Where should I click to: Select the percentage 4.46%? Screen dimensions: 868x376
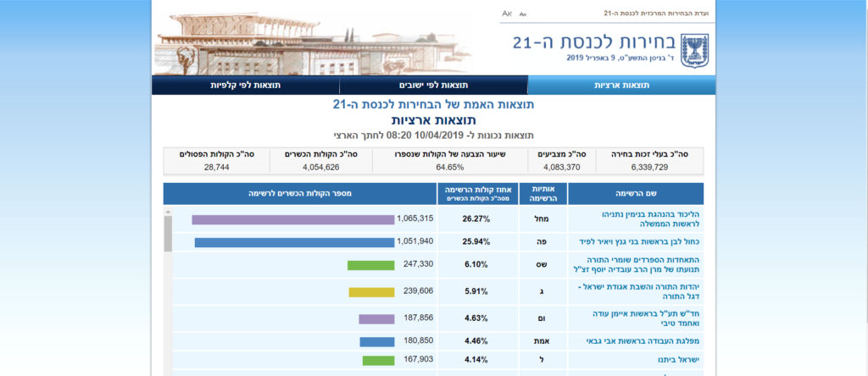(x=476, y=341)
